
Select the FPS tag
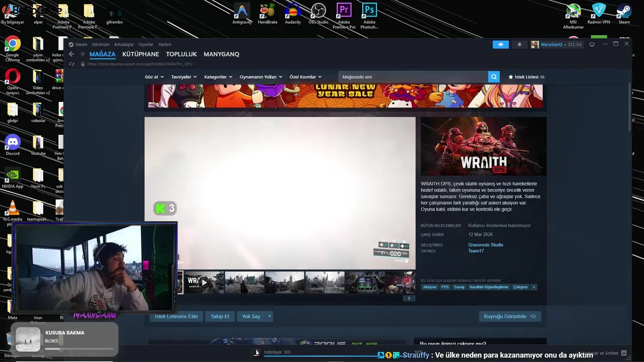point(445,287)
